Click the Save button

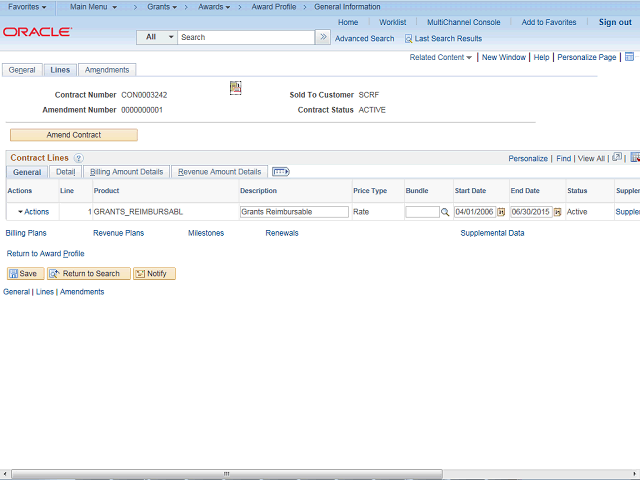[x=25, y=273]
